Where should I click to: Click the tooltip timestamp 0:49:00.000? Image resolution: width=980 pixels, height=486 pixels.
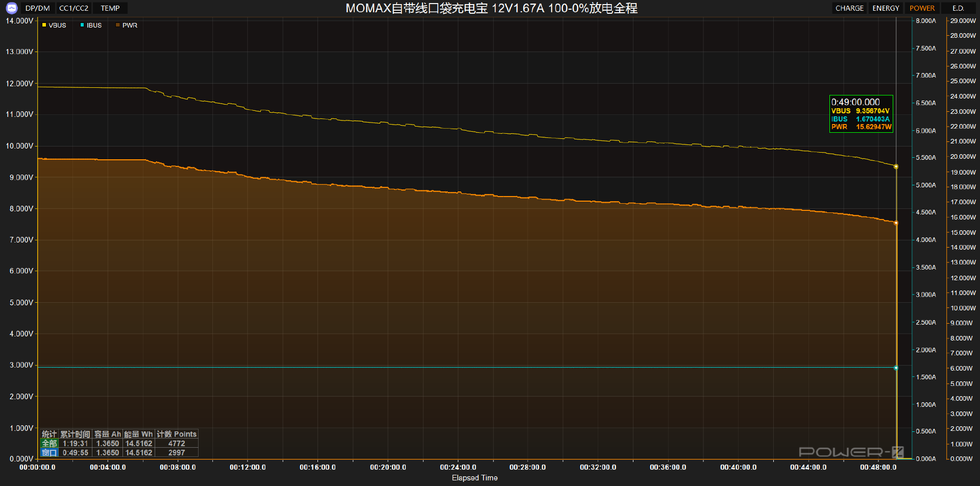click(855, 102)
